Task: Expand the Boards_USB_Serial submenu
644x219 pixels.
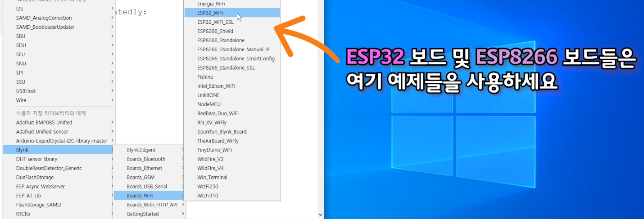Action: (x=150, y=187)
